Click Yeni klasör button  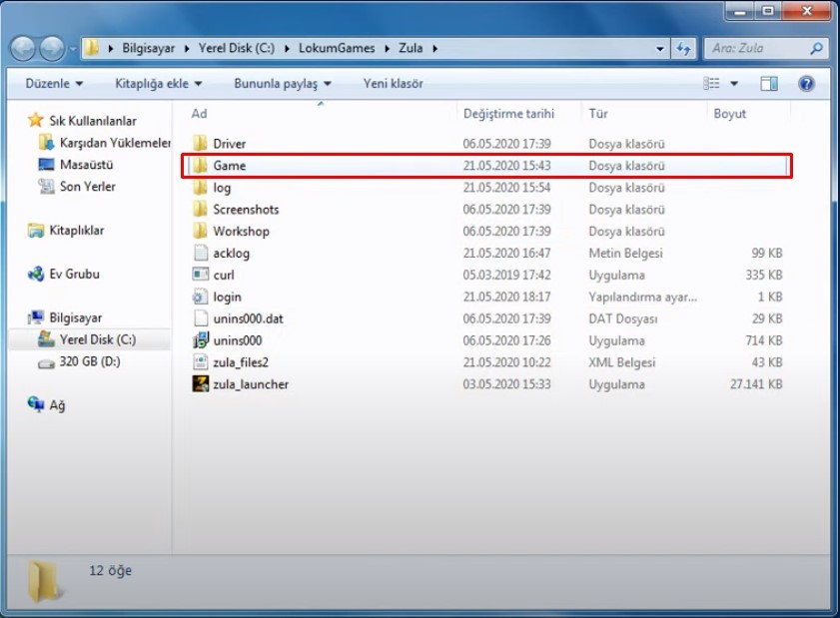(x=394, y=84)
